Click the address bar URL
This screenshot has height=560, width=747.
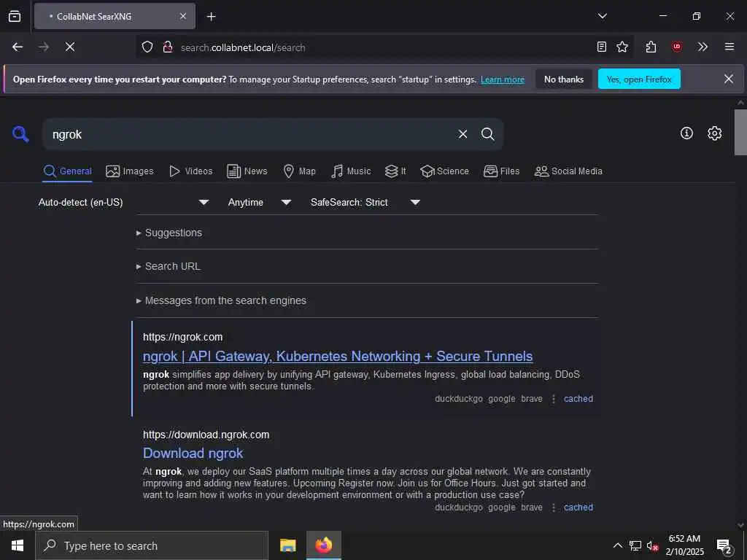click(243, 47)
